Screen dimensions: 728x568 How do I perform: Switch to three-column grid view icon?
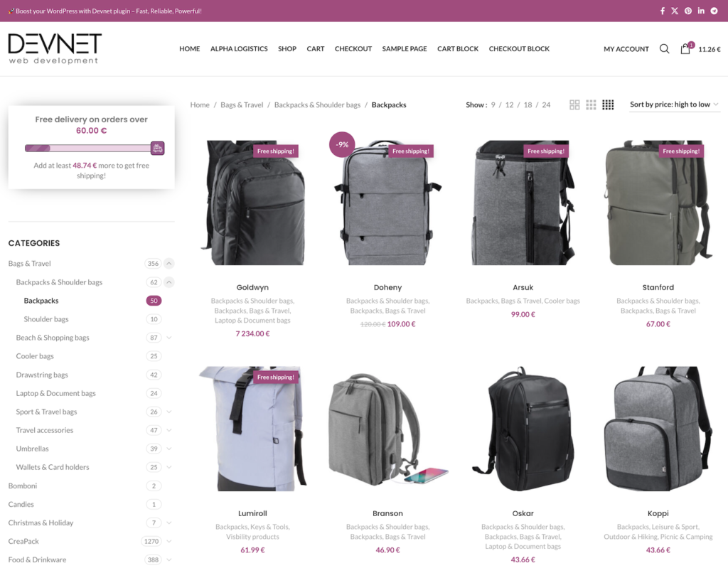(591, 105)
